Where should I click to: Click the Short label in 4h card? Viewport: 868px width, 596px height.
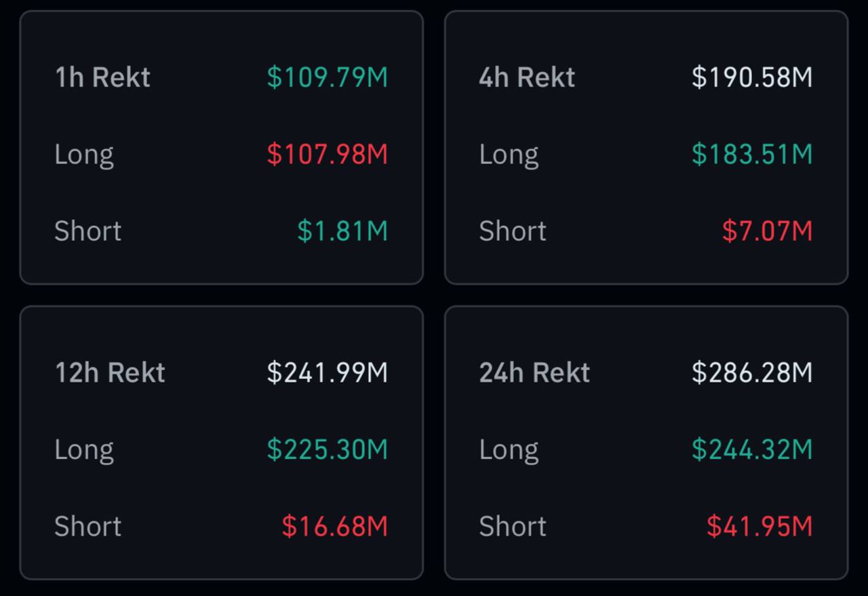(513, 231)
